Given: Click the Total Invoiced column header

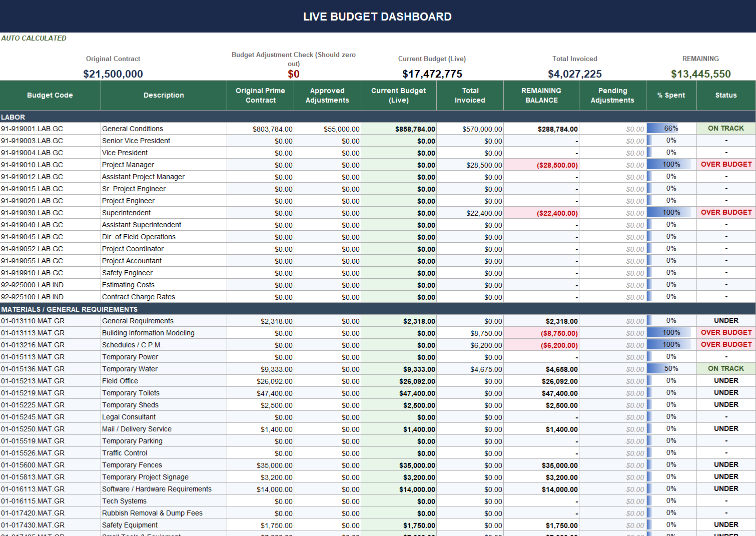Looking at the screenshot, I should click(470, 95).
